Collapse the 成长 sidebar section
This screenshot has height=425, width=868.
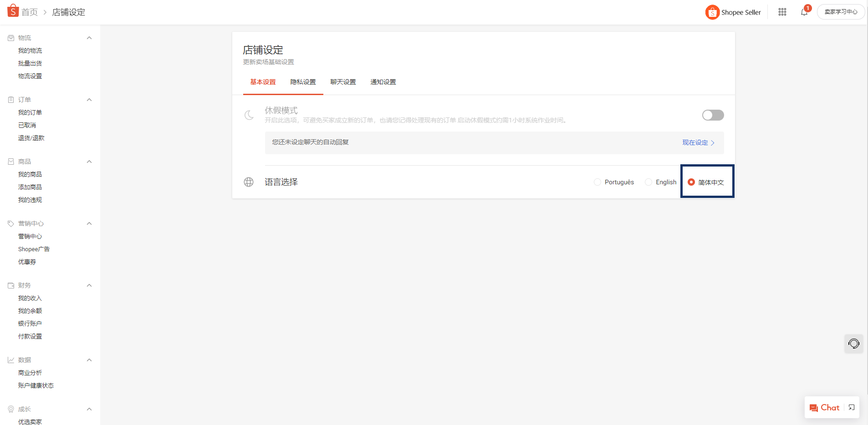point(89,409)
